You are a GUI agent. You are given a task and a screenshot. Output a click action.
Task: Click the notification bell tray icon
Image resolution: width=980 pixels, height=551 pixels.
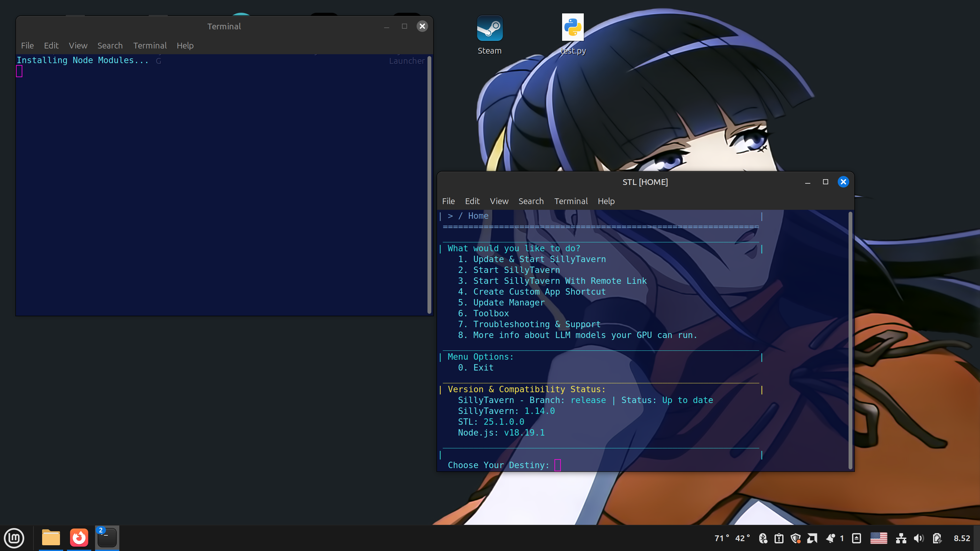[x=830, y=538]
